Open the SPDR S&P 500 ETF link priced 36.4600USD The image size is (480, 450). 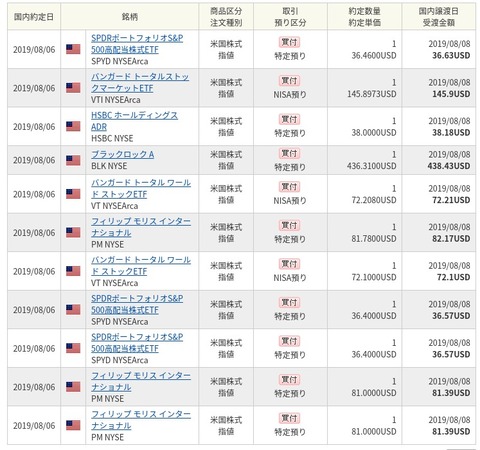point(137,44)
